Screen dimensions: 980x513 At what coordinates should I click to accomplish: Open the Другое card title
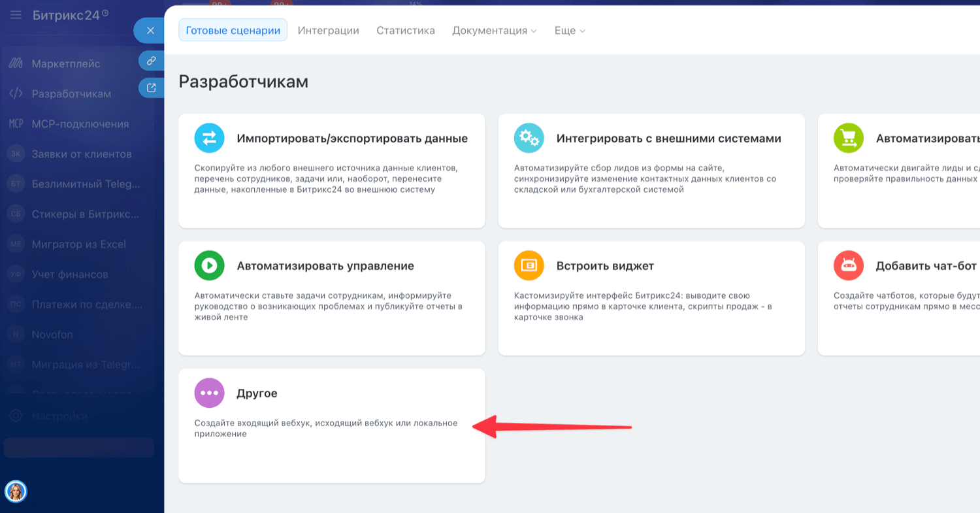pos(257,393)
